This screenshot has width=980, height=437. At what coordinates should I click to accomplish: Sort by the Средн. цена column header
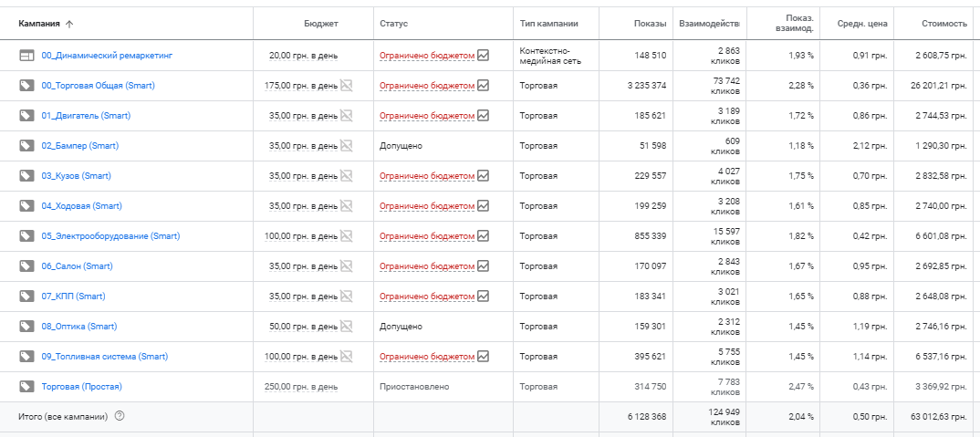862,24
